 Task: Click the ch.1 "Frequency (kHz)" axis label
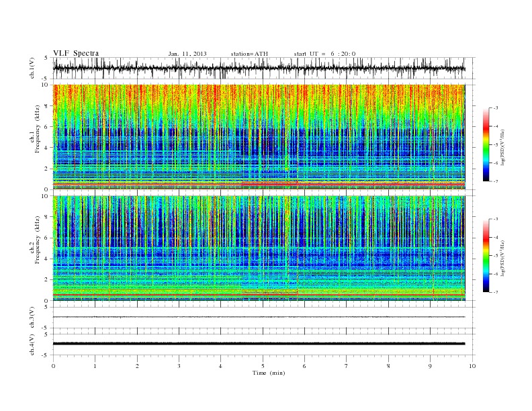tap(37, 129)
